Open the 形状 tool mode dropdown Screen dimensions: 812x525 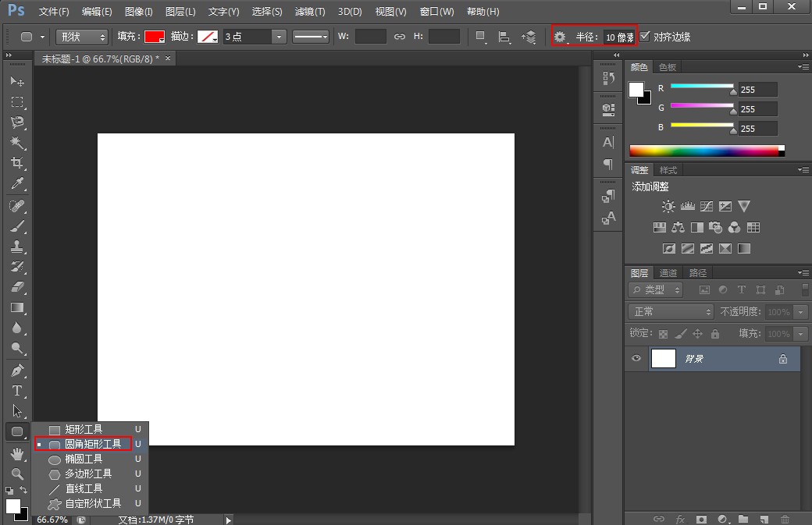tap(82, 37)
